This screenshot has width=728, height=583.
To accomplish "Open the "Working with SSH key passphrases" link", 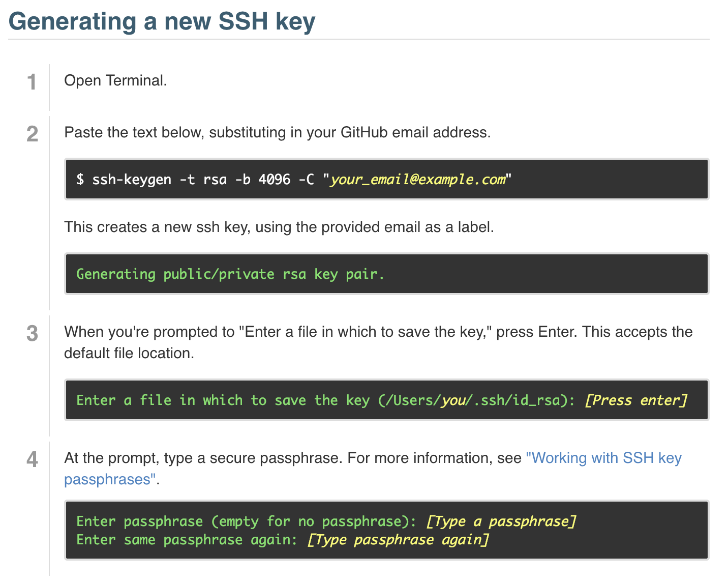I will coord(603,458).
